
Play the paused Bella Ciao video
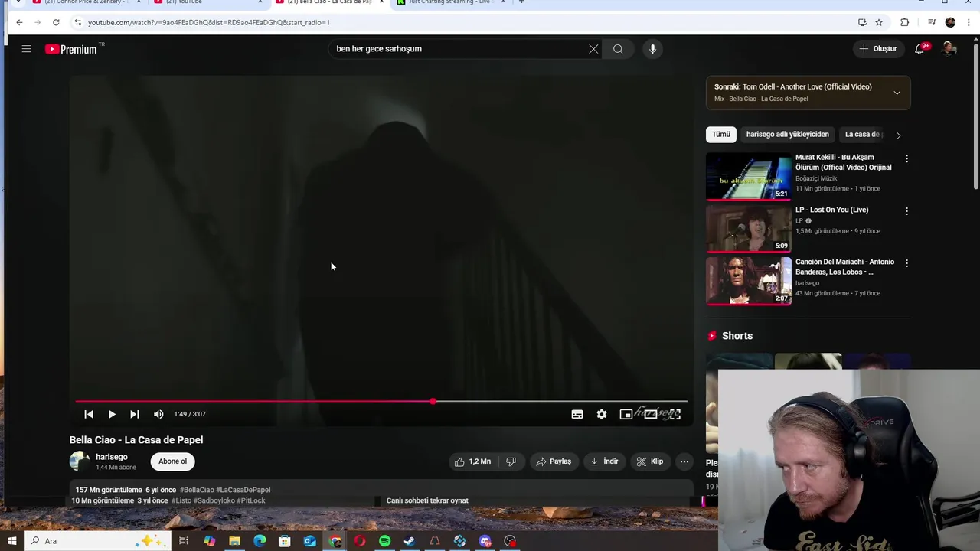(x=112, y=414)
